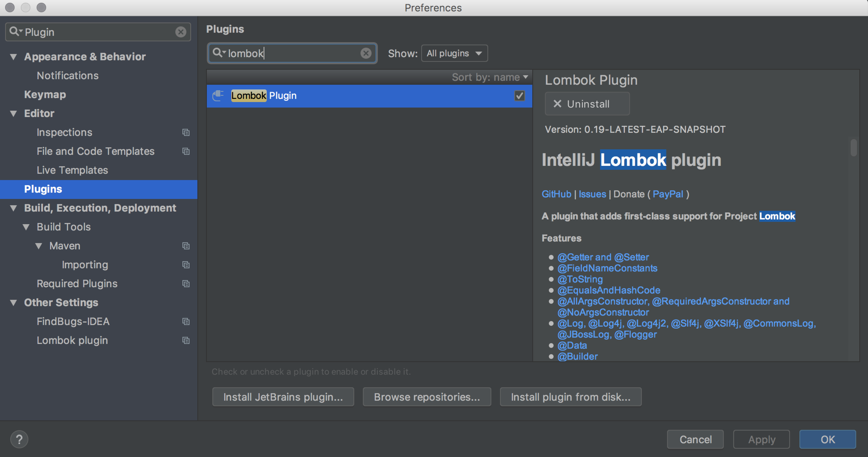Click project-level icon beside Lombok plugin
This screenshot has height=457, width=868.
[x=186, y=340]
